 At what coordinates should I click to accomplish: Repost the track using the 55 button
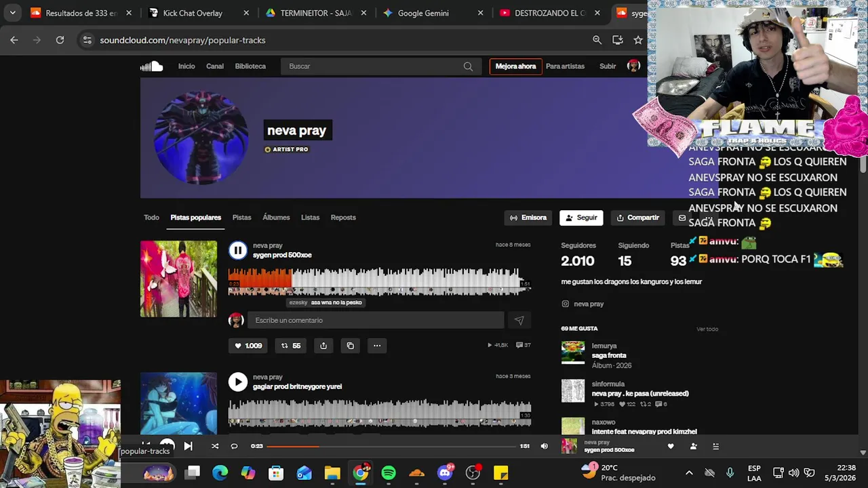click(x=291, y=346)
